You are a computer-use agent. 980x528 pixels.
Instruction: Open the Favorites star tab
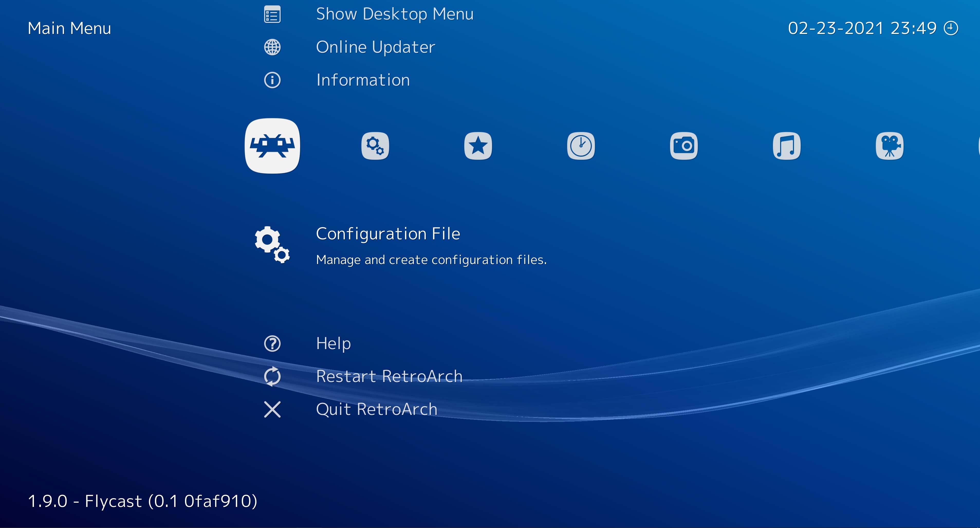(x=478, y=146)
